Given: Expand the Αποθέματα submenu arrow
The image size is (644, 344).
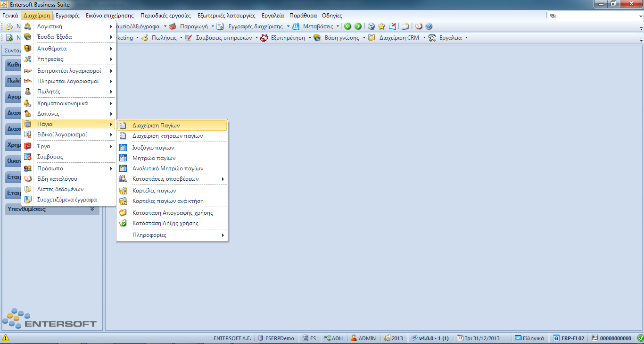Looking at the screenshot, I should [x=111, y=49].
